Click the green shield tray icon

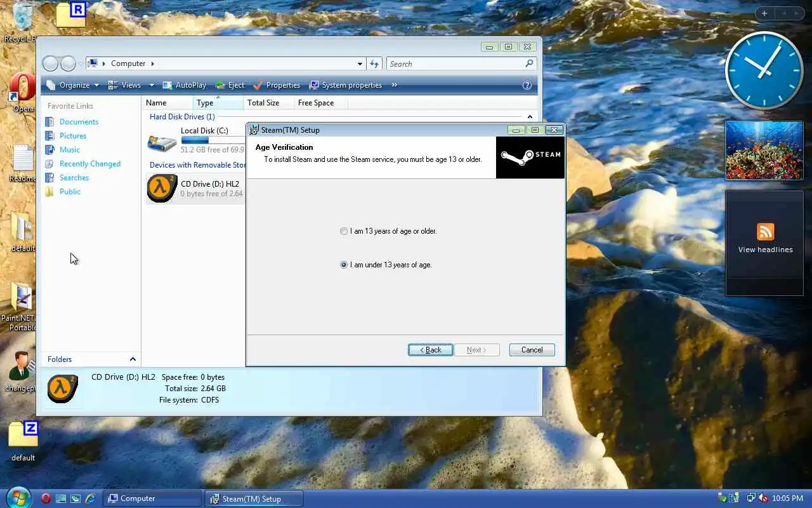point(722,498)
